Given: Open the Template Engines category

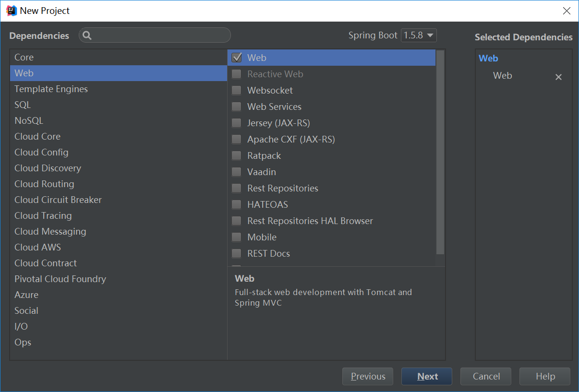Looking at the screenshot, I should pos(118,89).
